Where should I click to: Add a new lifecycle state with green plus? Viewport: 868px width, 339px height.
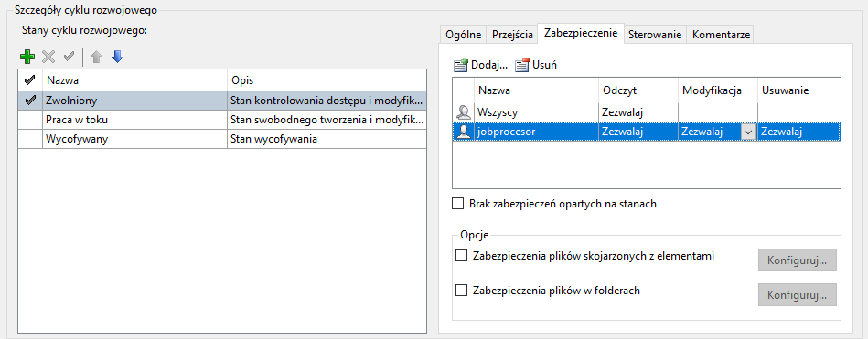tap(27, 57)
